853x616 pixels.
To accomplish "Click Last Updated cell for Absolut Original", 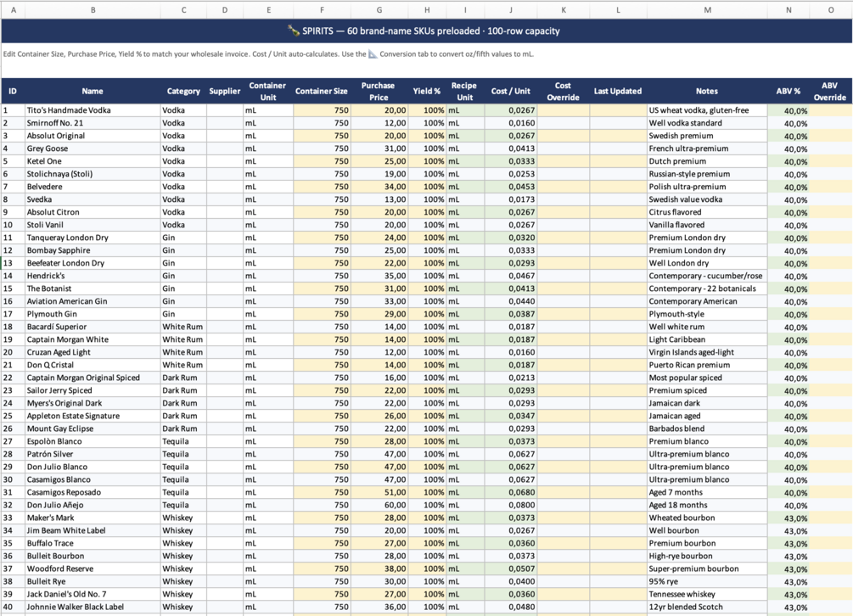I will [x=618, y=136].
